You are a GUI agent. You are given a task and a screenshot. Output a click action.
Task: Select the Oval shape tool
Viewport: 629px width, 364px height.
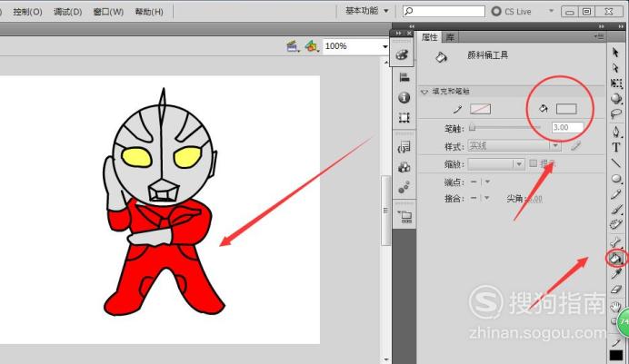[x=616, y=179]
